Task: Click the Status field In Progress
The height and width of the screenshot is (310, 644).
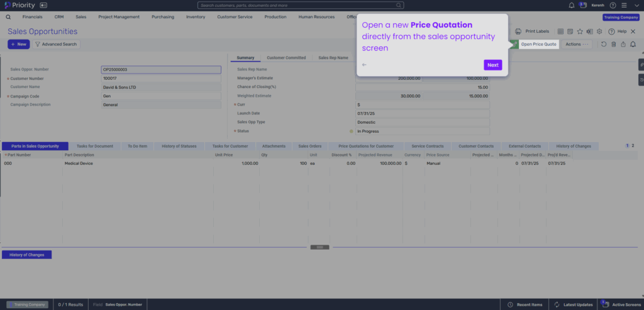Action: 423,131
